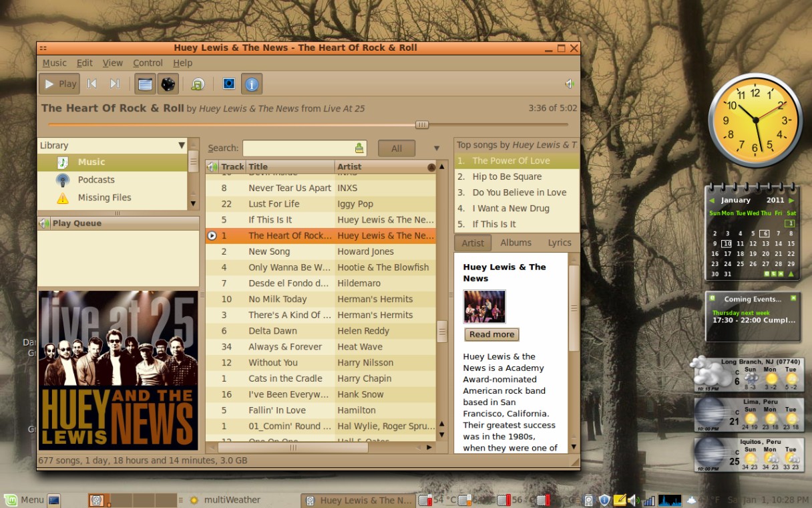Click the volume speaker icon in toolbar

click(x=569, y=84)
